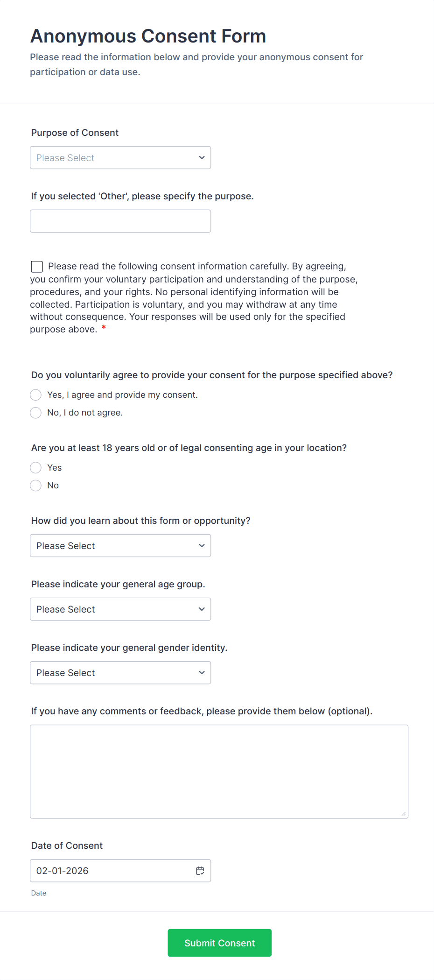Click into the comments or feedback textarea

[219, 771]
